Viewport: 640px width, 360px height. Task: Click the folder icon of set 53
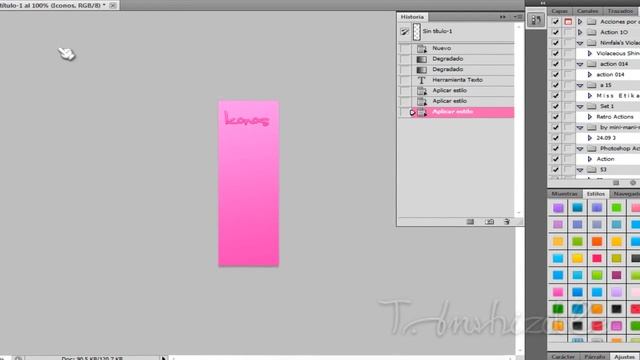(591, 169)
